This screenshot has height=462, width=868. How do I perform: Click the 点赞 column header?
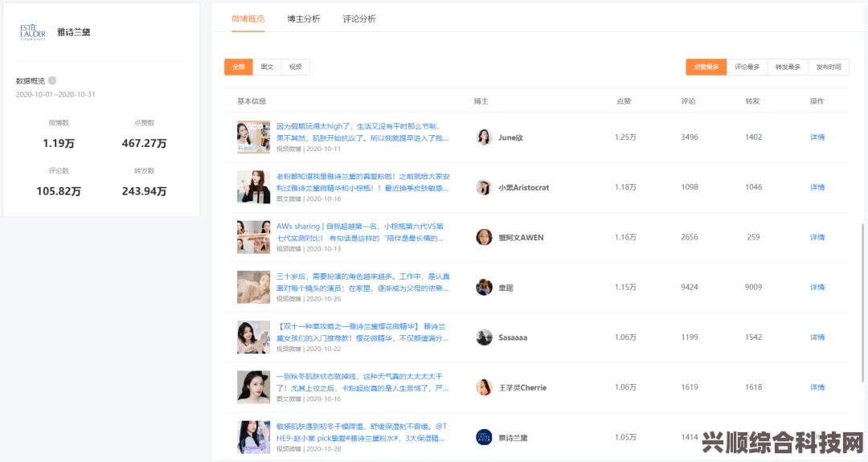pos(624,101)
